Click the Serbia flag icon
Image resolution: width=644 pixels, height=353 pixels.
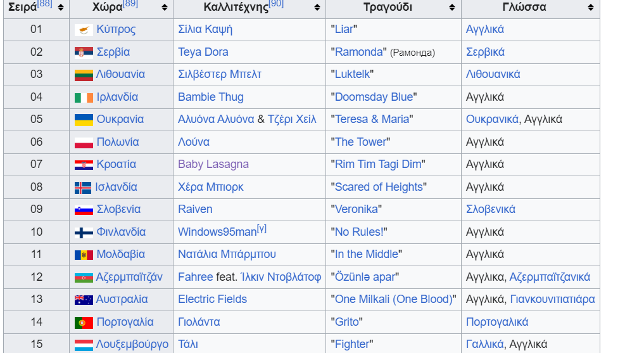click(84, 53)
